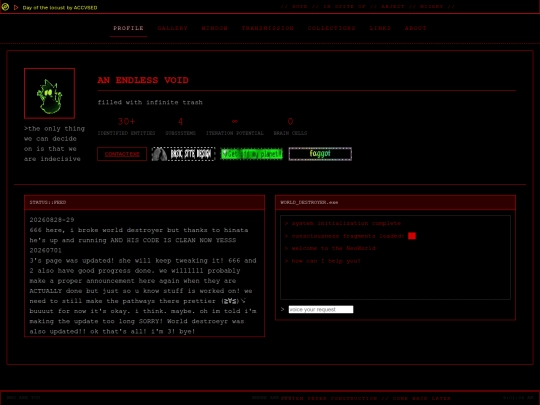Click the WORLD_DESTROYER.exe panel header
Image resolution: width=540 pixels, height=405 pixels.
(395, 202)
